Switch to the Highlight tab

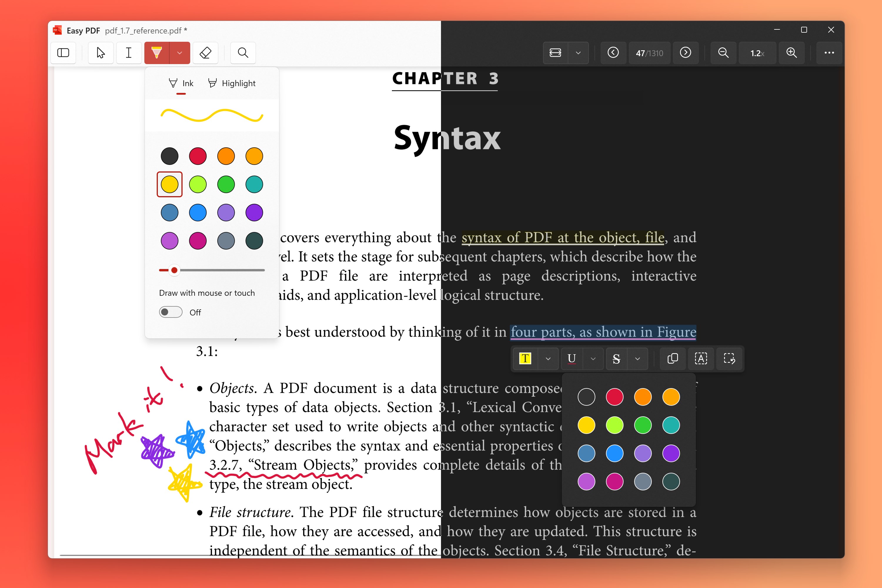click(232, 83)
